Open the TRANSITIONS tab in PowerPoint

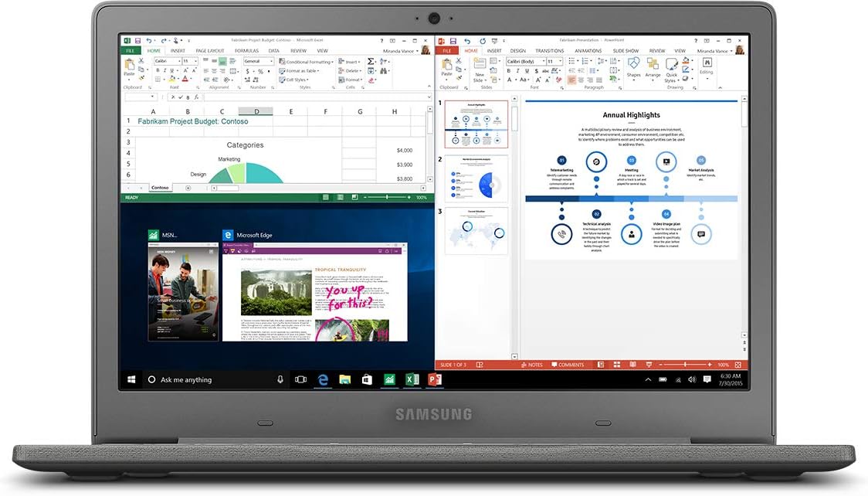click(x=550, y=51)
